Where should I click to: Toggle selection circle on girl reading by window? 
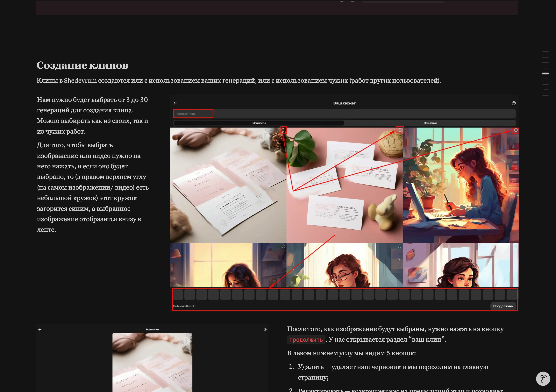283,246
